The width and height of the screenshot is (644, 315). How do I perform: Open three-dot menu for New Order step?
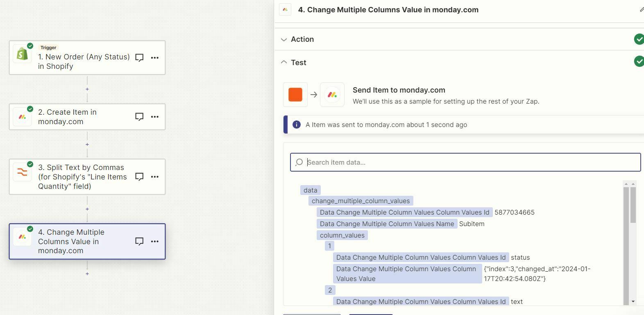155,58
